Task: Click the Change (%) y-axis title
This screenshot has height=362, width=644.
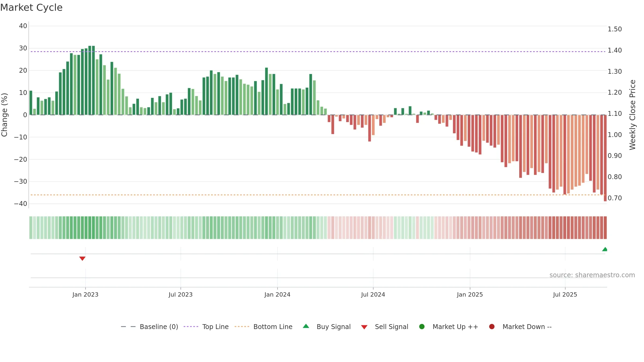Action: coord(4,115)
